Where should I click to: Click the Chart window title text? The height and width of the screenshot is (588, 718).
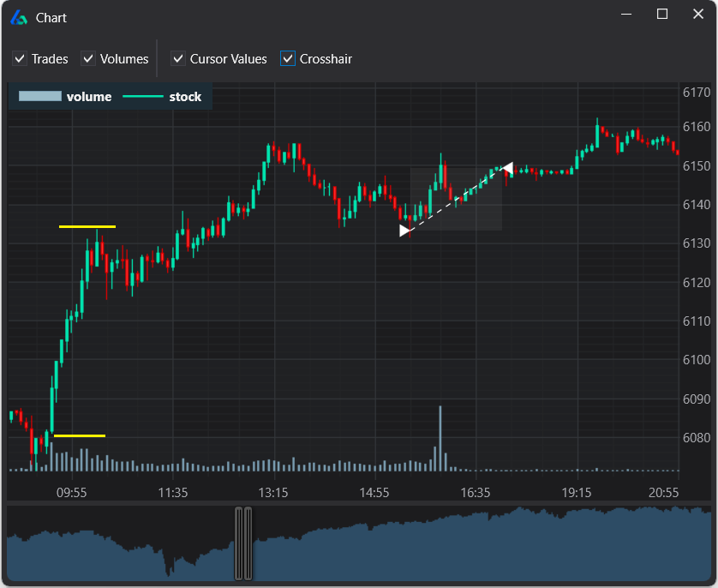click(51, 17)
